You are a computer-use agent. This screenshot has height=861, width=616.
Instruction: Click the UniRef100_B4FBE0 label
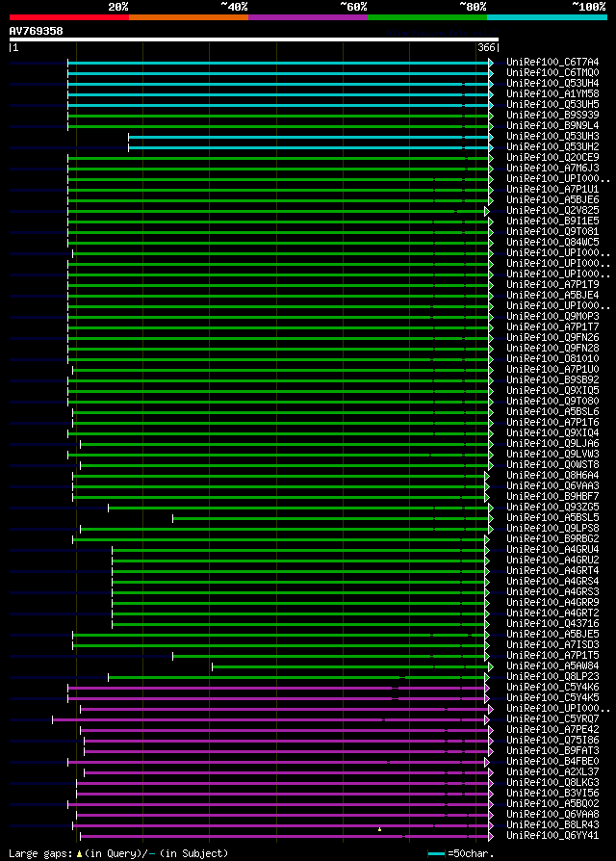click(552, 762)
